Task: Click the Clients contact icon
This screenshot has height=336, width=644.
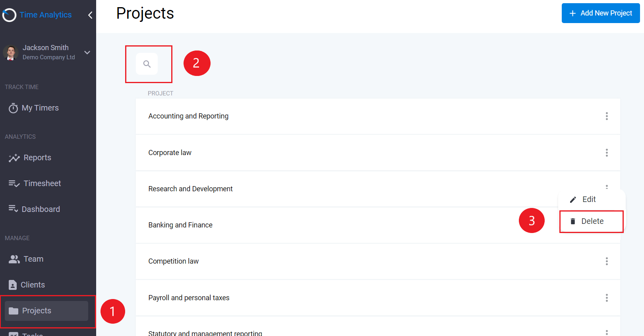Action: (13, 285)
